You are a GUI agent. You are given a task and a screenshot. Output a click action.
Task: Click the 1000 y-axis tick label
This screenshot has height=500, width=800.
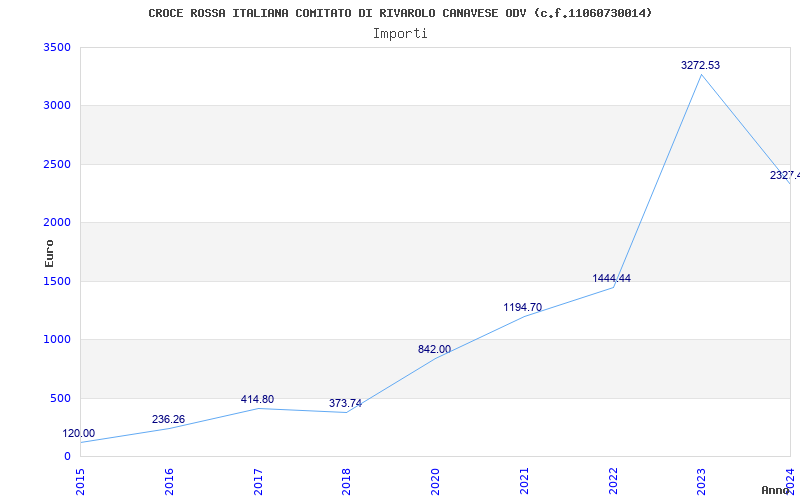pos(57,339)
